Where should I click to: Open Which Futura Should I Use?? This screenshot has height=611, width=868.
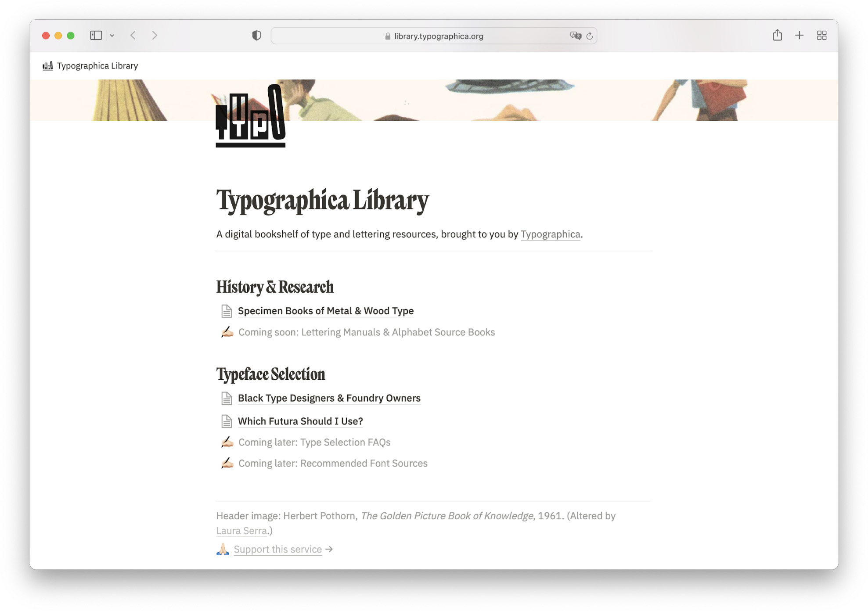pos(300,421)
